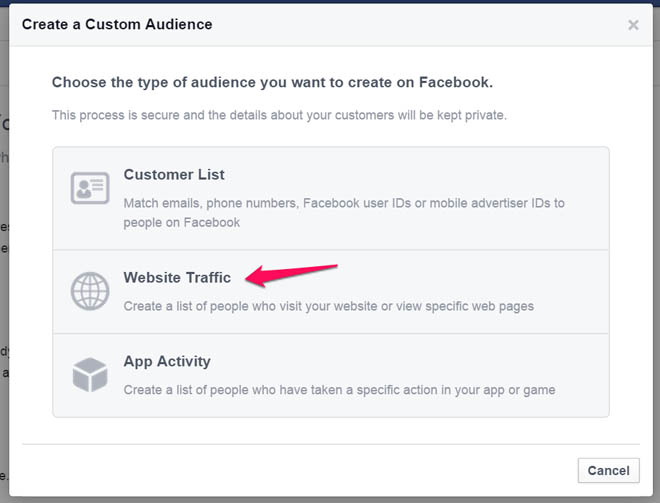
Task: Click the 'visit your website' description text
Action: 328,306
